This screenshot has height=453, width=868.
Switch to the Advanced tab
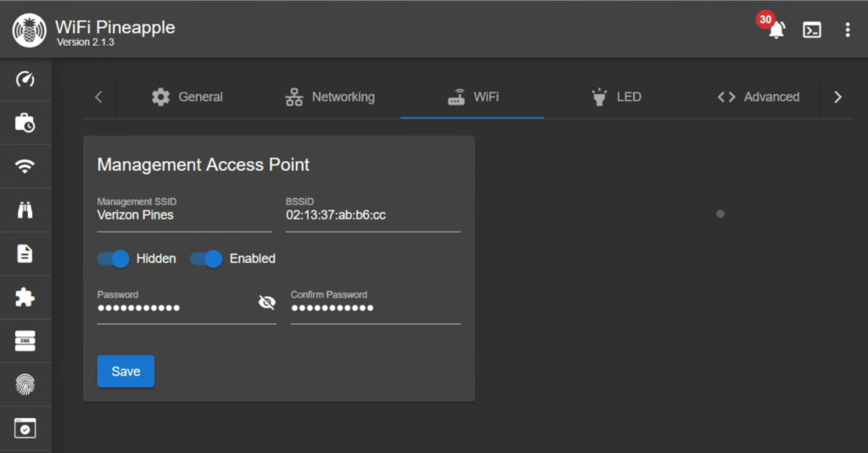tap(759, 97)
